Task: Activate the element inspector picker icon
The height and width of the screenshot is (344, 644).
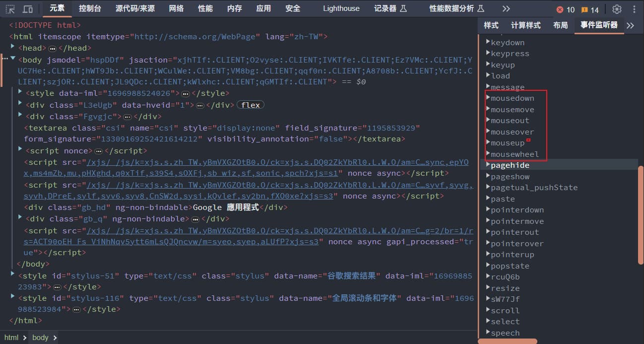Action: (10, 9)
